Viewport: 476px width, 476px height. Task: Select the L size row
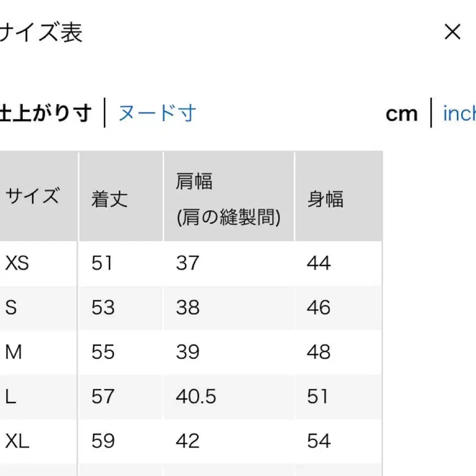point(10,396)
